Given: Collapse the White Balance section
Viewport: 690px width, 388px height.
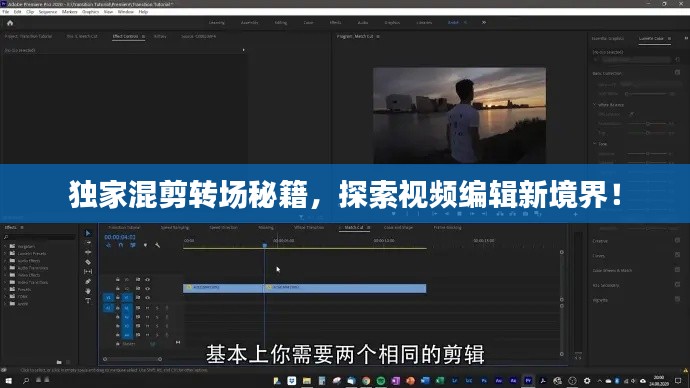Looking at the screenshot, I should tap(595, 105).
